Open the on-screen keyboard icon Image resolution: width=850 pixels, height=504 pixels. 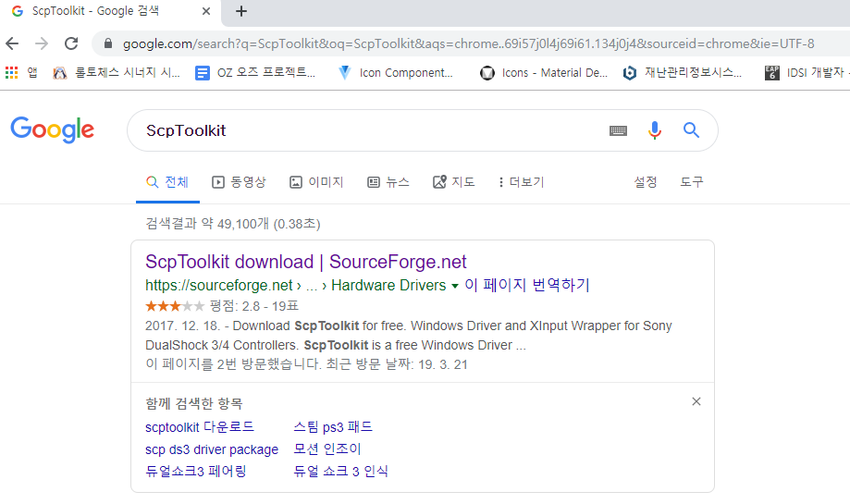(618, 130)
